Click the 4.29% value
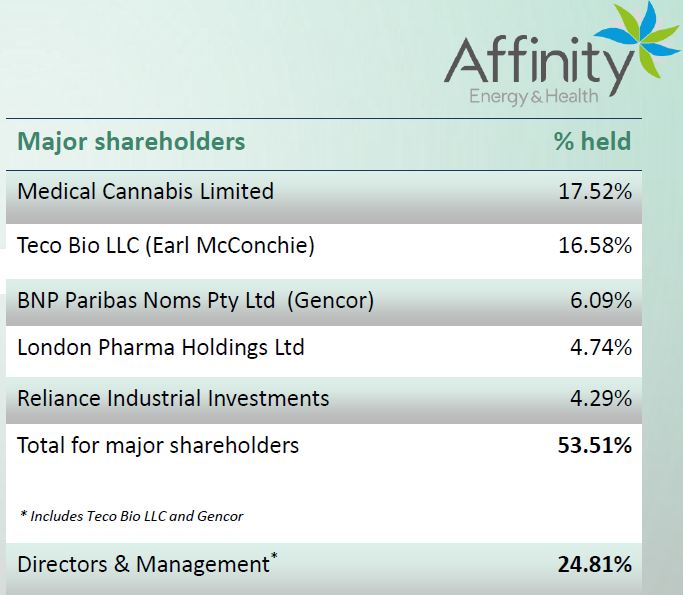 pyautogui.click(x=600, y=398)
